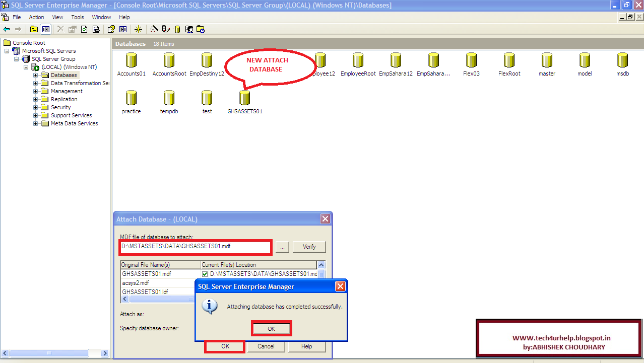Open the Tools menu
This screenshot has height=363, width=644.
[x=78, y=17]
